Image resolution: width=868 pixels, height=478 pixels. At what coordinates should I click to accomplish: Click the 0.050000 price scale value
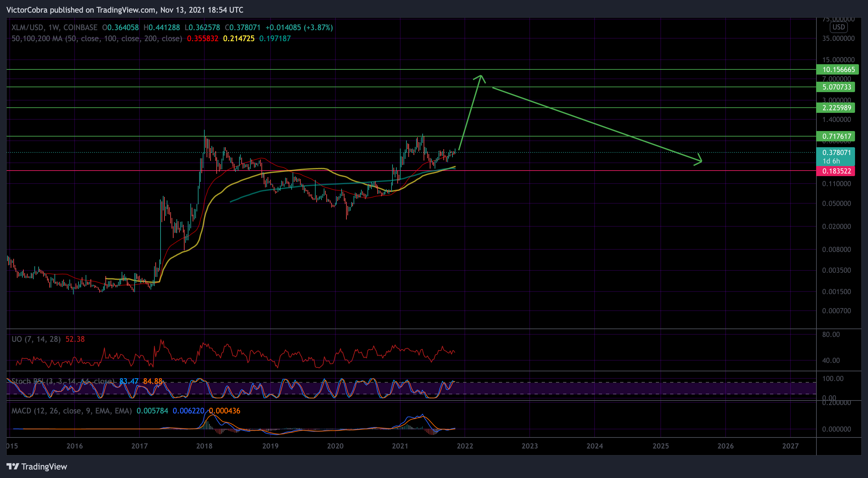(x=837, y=203)
